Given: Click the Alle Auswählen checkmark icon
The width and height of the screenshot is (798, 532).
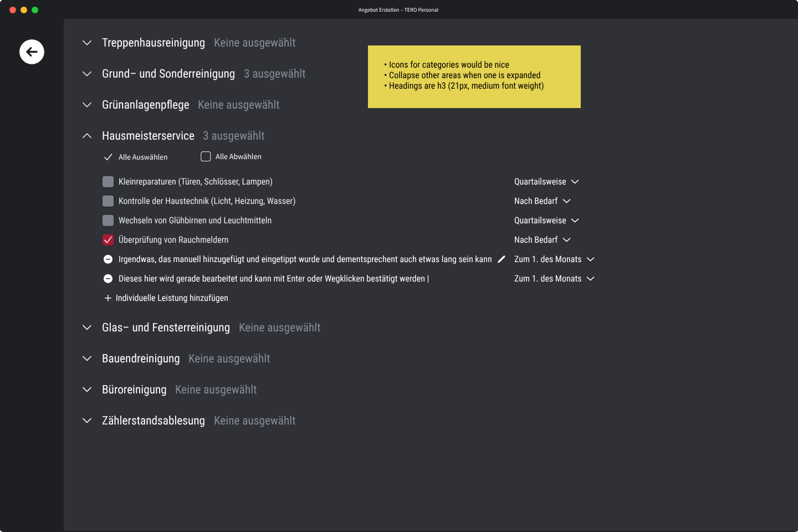Looking at the screenshot, I should 108,157.
